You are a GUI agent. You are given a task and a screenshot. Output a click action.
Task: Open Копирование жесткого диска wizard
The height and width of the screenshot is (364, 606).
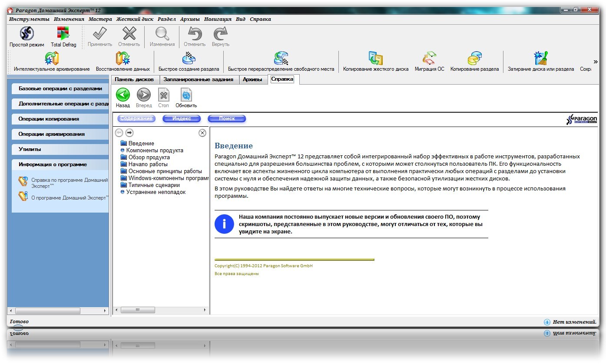coord(375,59)
